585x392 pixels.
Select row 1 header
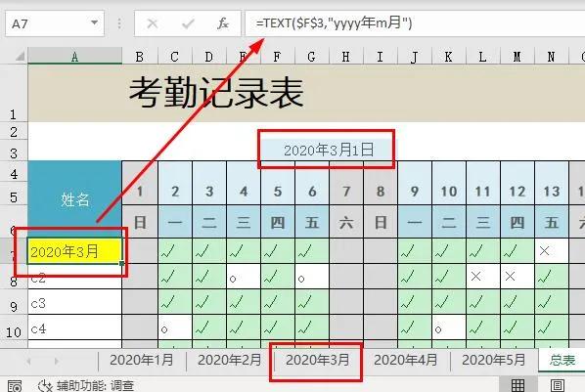[14, 93]
